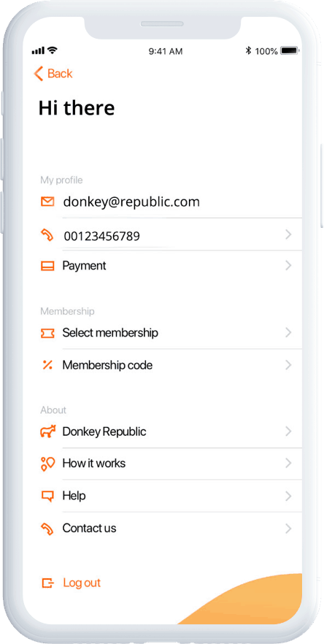Open the chevron next to the phone number
Screen dimensions: 324x644
[288, 234]
